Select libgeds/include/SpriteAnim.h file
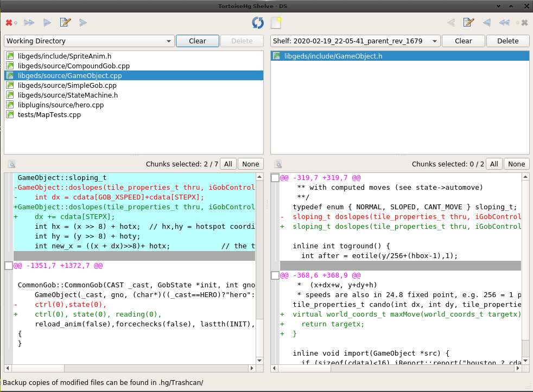The height and width of the screenshot is (392, 533). tap(134, 56)
